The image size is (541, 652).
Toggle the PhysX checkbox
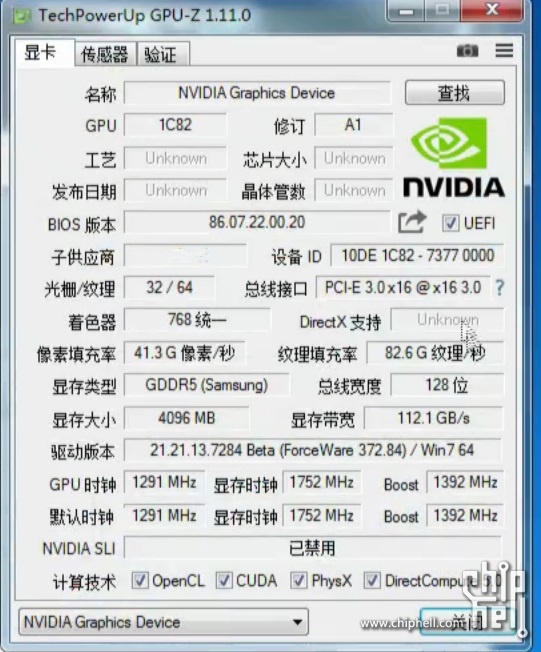pos(299,580)
